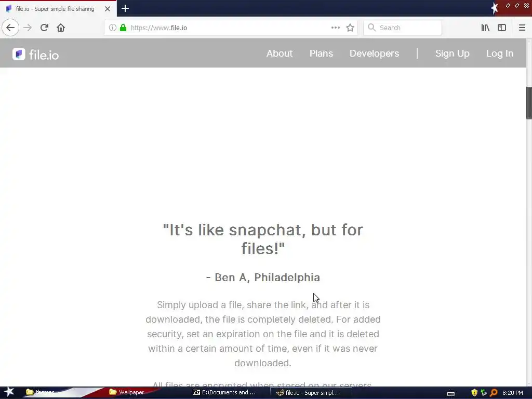Click the file.io logo
The height and width of the screenshot is (399, 532).
pos(36,54)
